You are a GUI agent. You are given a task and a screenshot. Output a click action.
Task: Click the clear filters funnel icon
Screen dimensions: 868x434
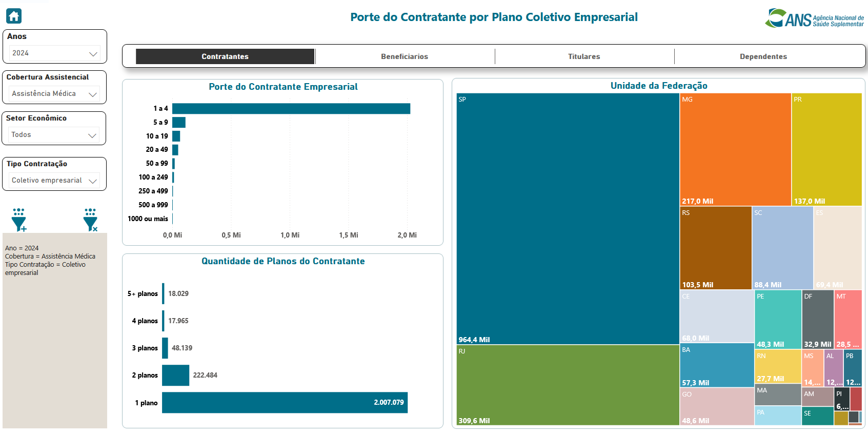click(x=90, y=220)
